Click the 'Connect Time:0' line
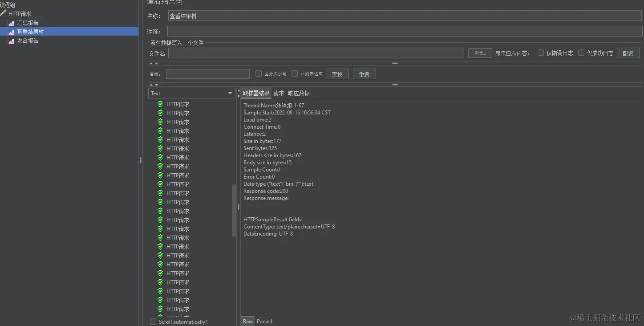 262,127
